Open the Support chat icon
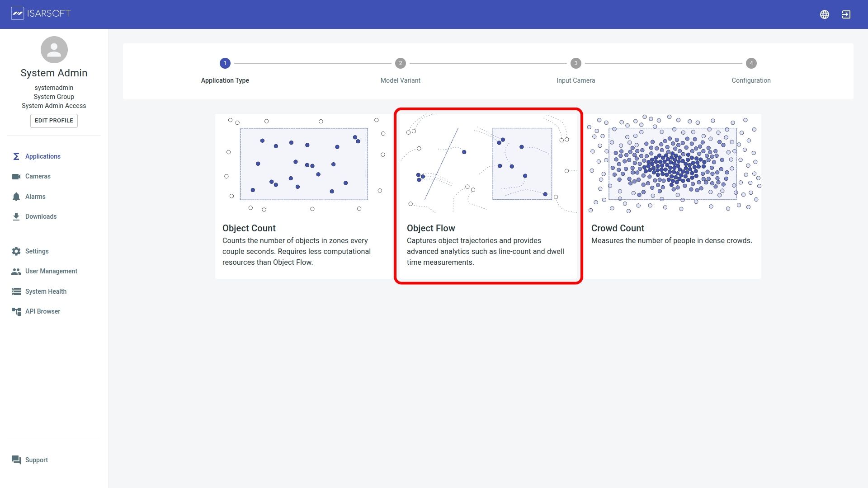This screenshot has height=488, width=868. (16, 460)
